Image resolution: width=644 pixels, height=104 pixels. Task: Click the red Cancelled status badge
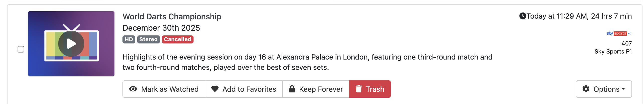pyautogui.click(x=177, y=39)
